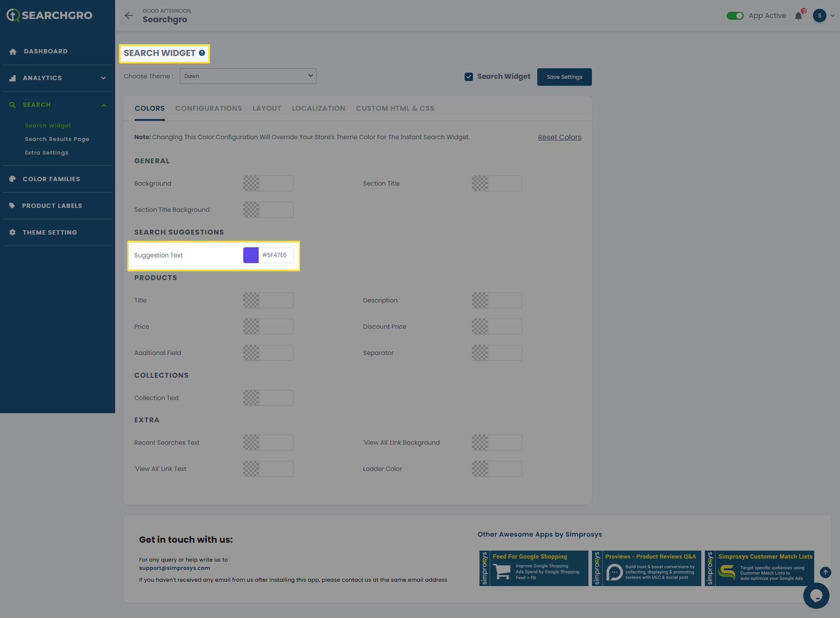Open the chat support bubble
Viewport: 840px width, 618px height.
coord(816,595)
